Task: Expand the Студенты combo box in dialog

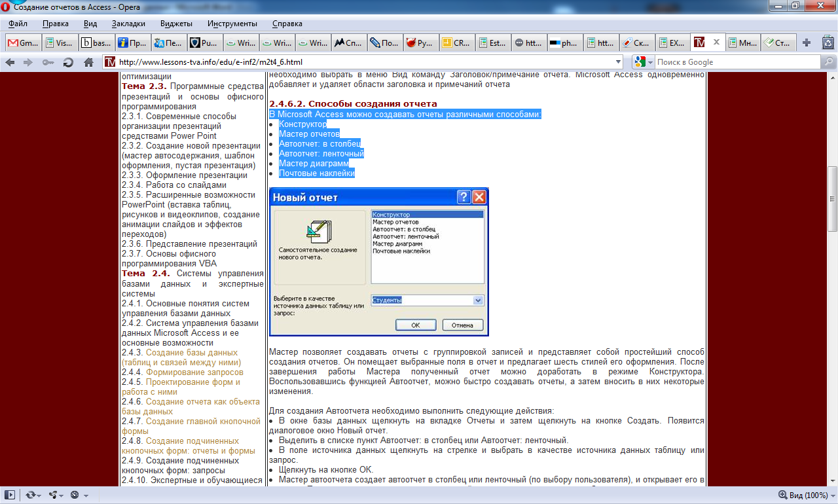Action: [x=478, y=300]
